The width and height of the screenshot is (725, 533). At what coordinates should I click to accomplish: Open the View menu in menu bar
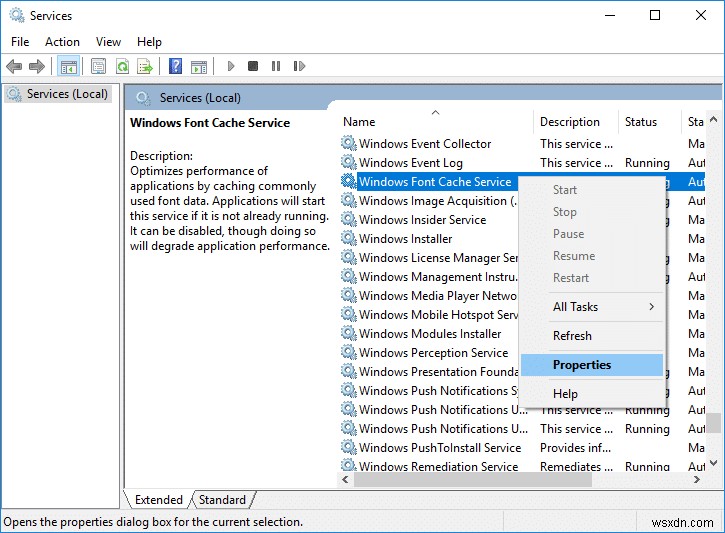tap(108, 42)
